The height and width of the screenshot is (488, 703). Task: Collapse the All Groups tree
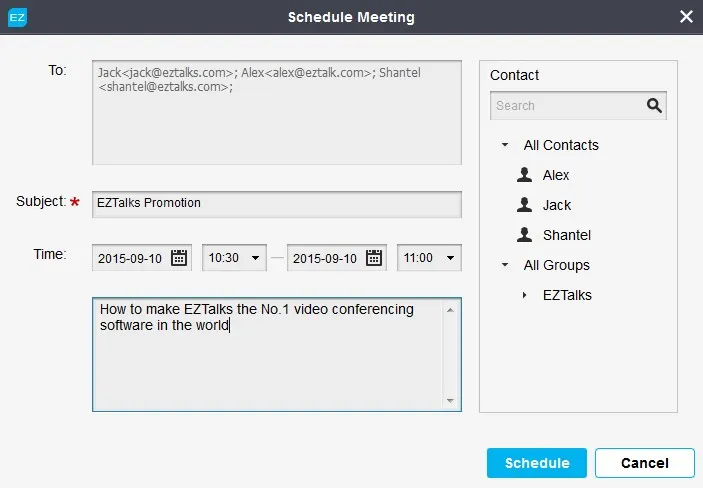click(x=505, y=265)
